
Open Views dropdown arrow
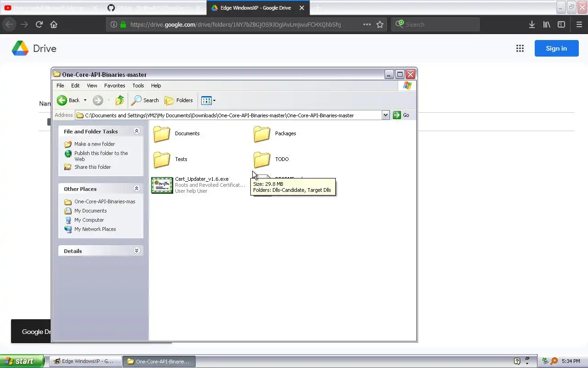pos(214,100)
